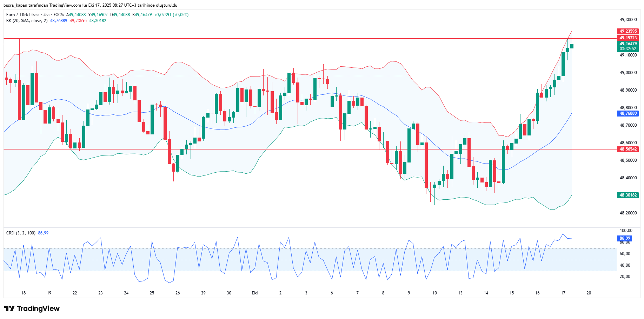Click the latest green candle on the chart
This screenshot has width=644, height=319.
pyautogui.click(x=572, y=46)
